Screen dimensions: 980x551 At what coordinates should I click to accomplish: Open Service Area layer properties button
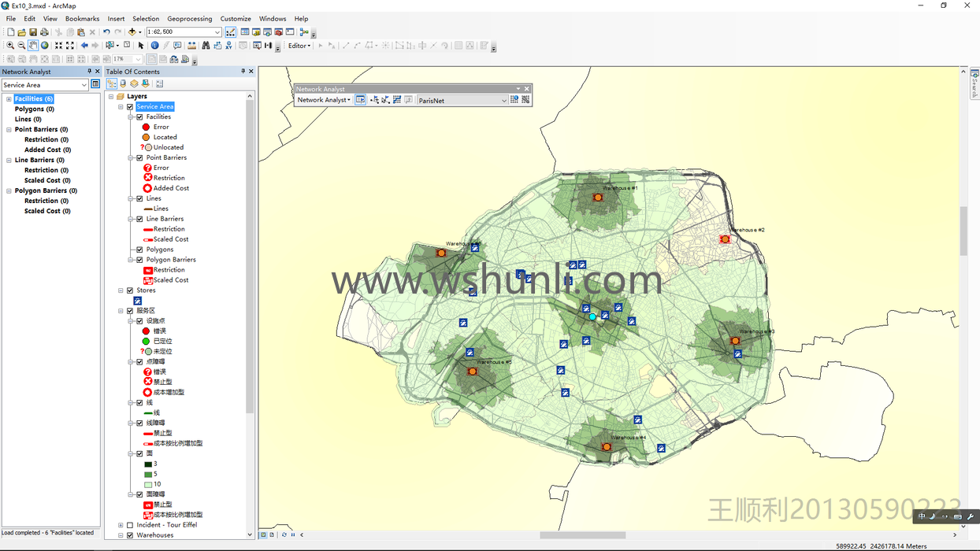[x=95, y=84]
